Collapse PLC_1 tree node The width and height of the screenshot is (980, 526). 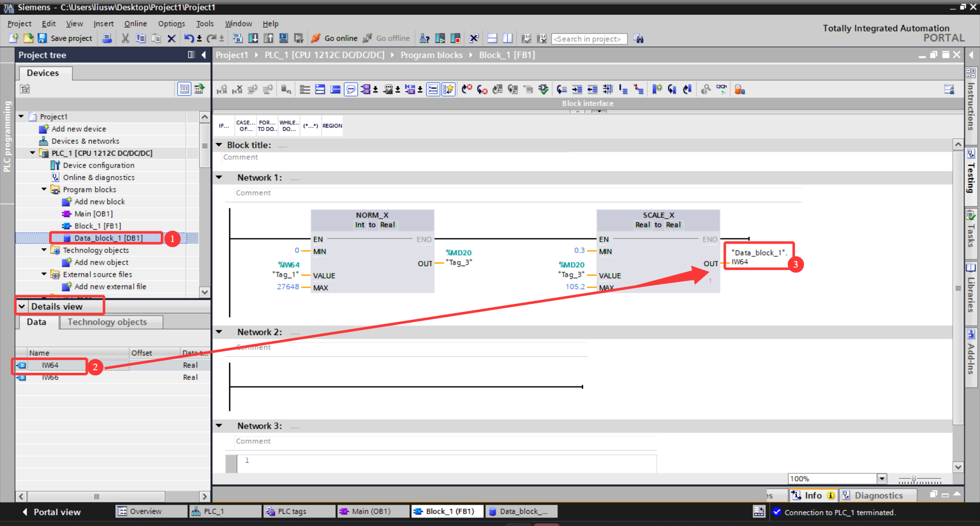(x=33, y=153)
